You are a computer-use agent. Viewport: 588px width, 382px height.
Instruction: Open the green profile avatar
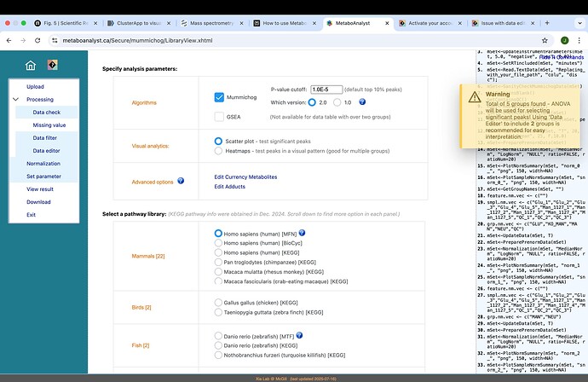tap(565, 40)
